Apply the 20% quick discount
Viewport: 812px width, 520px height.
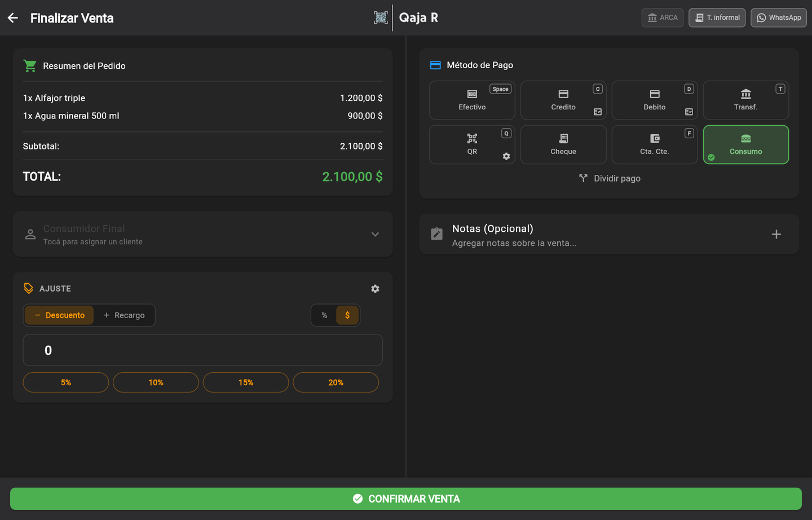point(336,382)
